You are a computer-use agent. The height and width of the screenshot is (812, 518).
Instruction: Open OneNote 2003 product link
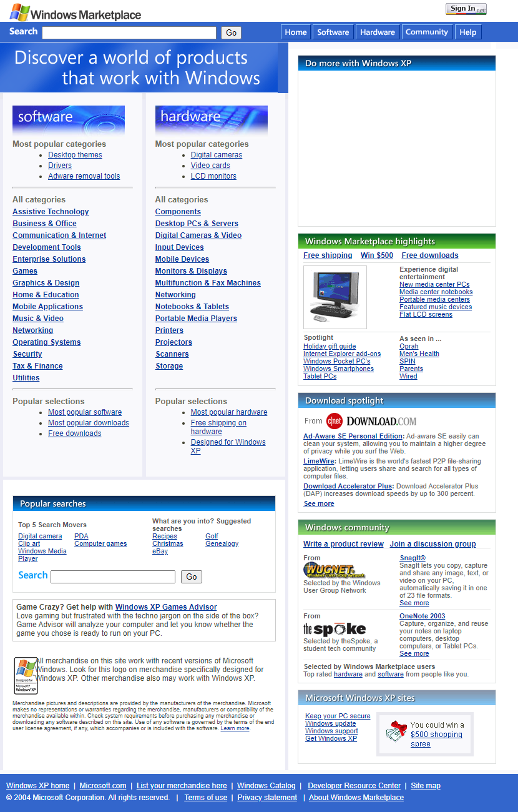click(423, 616)
